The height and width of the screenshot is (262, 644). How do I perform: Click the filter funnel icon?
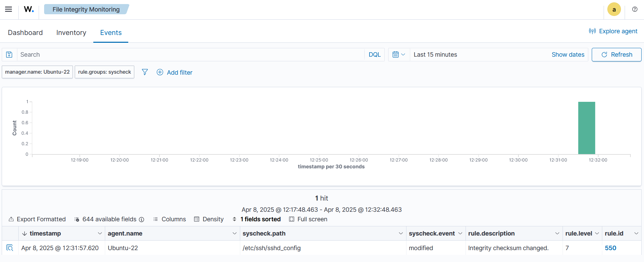[145, 72]
